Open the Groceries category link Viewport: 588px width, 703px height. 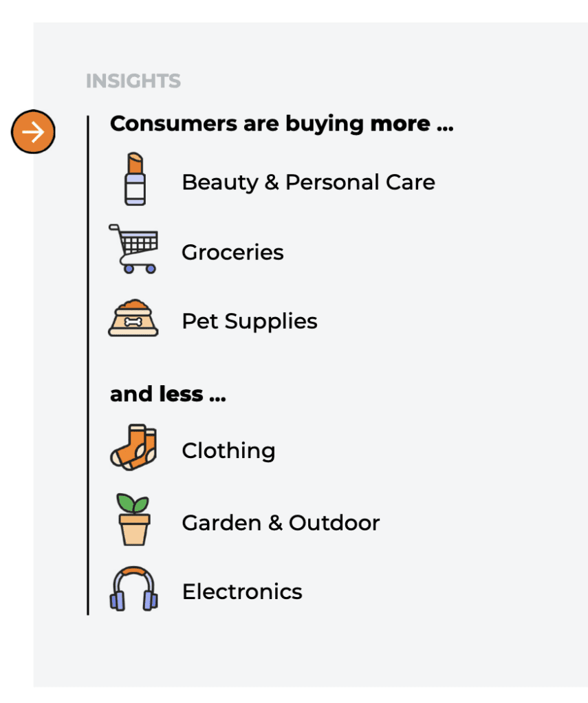232,252
